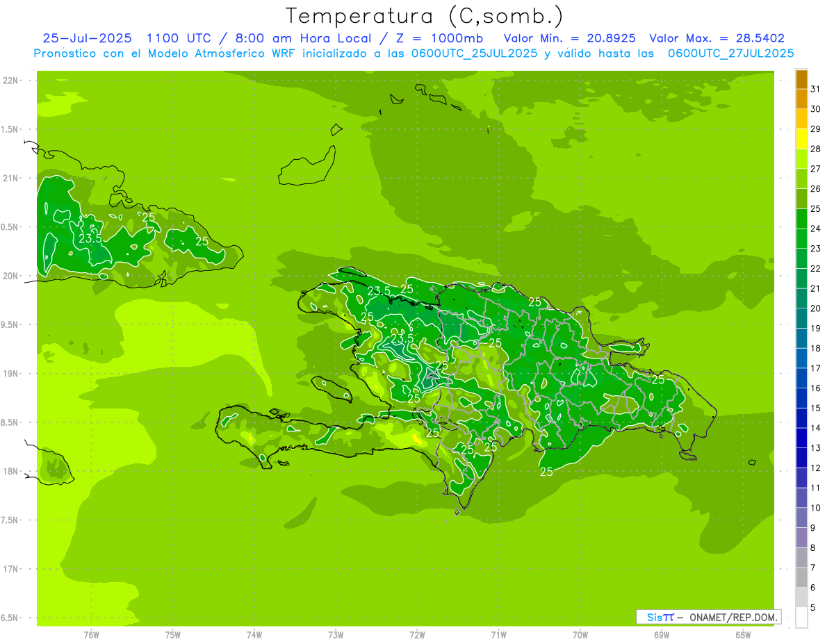Click the title Temperatura (C,somb.)
The image size is (834, 644).
coord(424,16)
